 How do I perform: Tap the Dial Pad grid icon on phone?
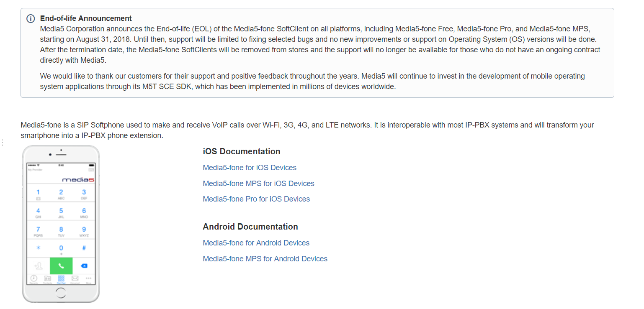click(61, 278)
